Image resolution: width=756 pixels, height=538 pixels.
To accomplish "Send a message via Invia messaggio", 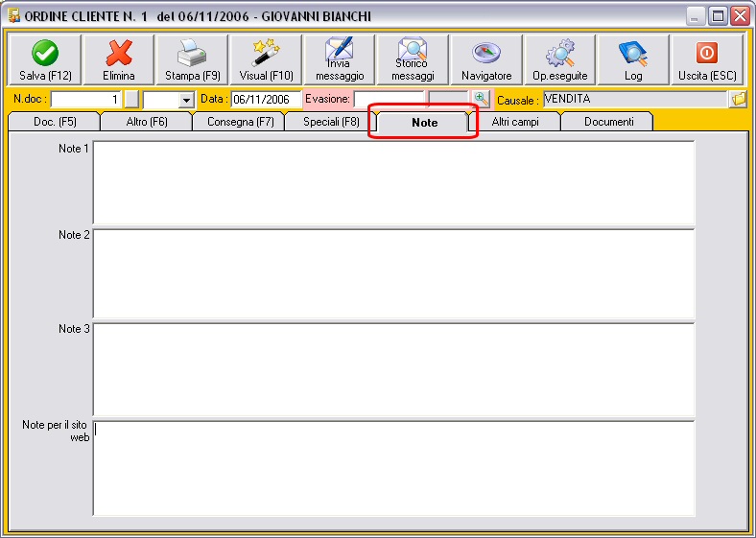I will (x=340, y=59).
